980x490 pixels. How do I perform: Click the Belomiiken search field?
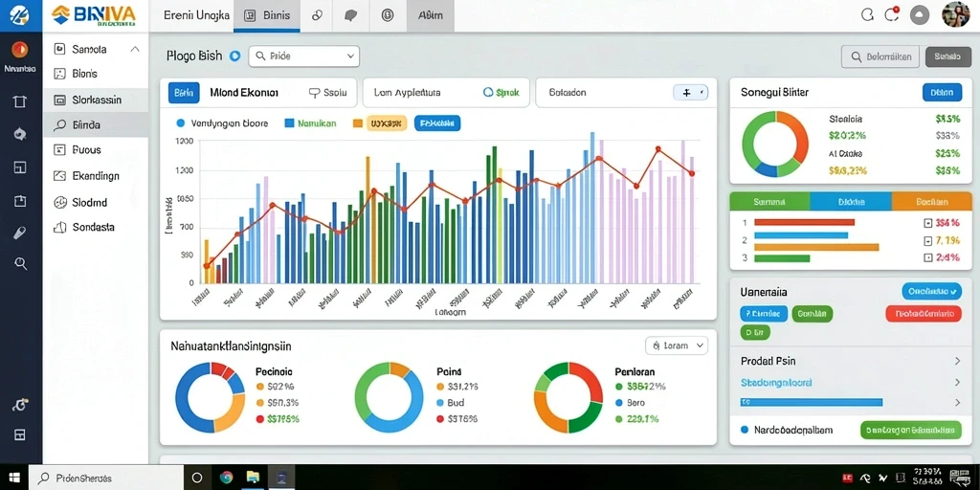(x=880, y=56)
